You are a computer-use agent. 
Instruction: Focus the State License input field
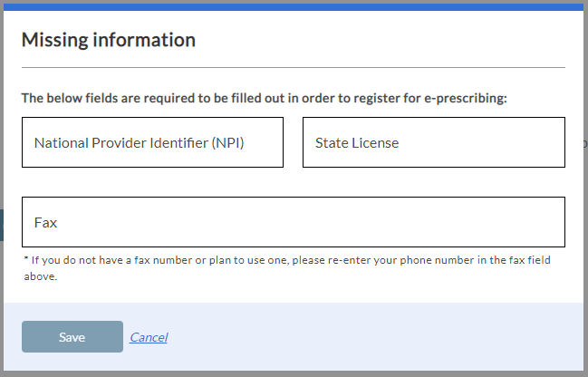coord(433,142)
